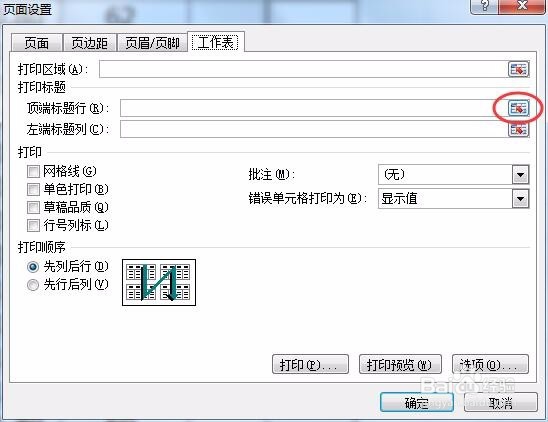Click range selector icon for 左端标题列
The width and height of the screenshot is (548, 422).
[x=518, y=129]
